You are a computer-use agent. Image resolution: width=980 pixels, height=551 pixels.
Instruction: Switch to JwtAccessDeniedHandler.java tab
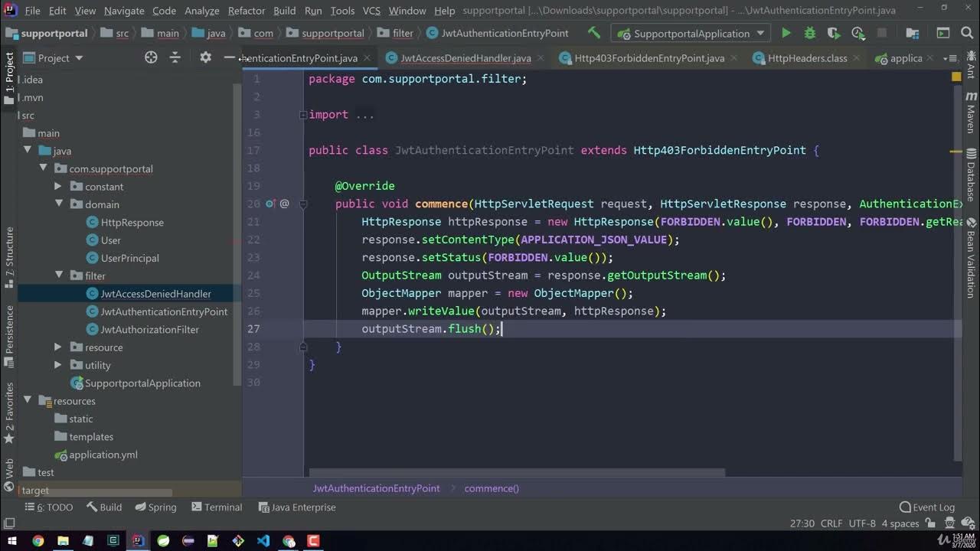(x=465, y=58)
